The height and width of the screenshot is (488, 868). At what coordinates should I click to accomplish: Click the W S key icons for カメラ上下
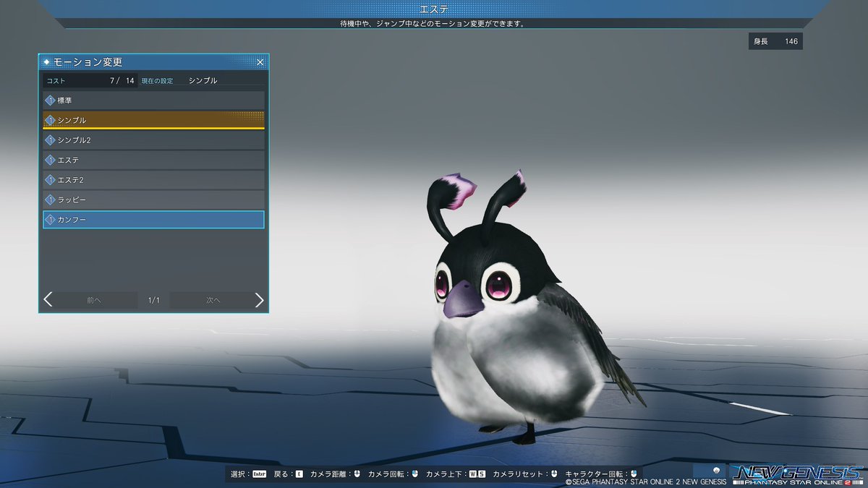point(477,474)
